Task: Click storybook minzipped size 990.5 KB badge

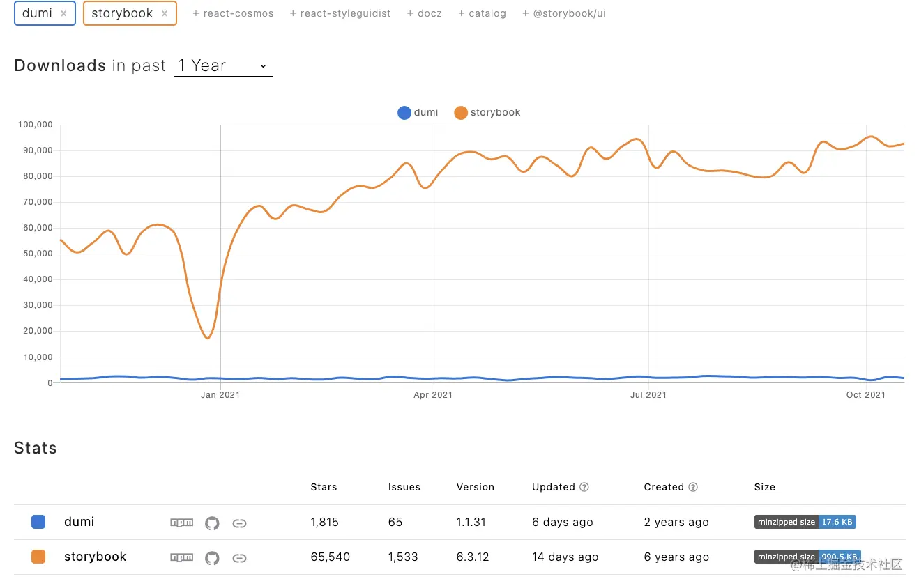Action: coord(807,557)
